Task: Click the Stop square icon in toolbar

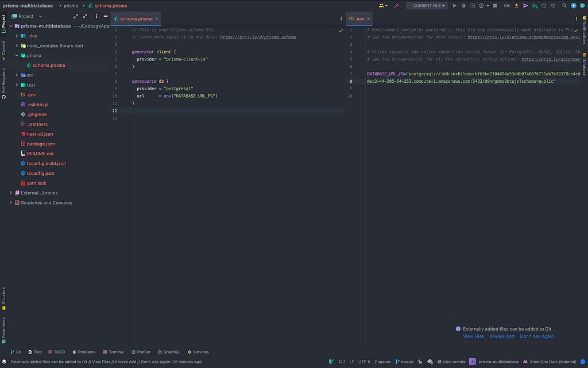Action: pos(495,6)
